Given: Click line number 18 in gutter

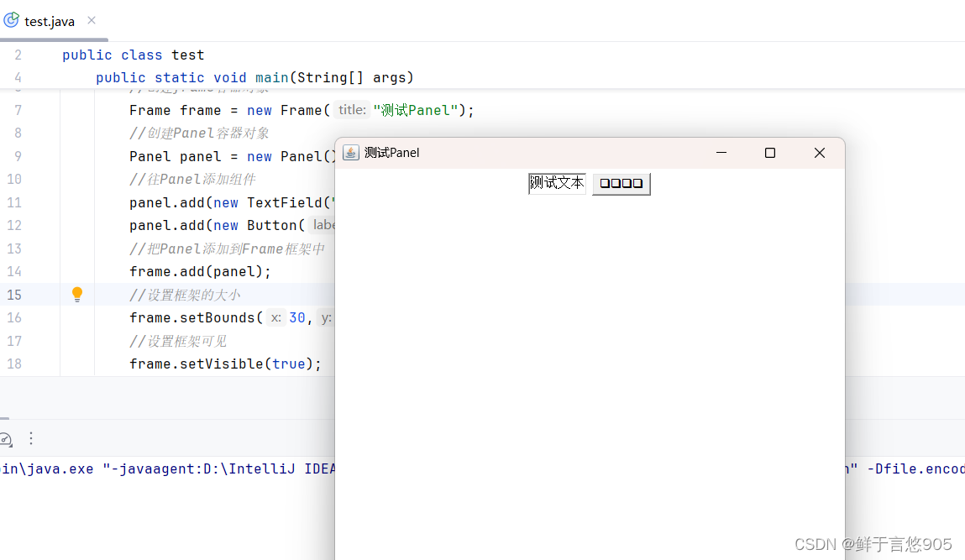Looking at the screenshot, I should click(14, 364).
